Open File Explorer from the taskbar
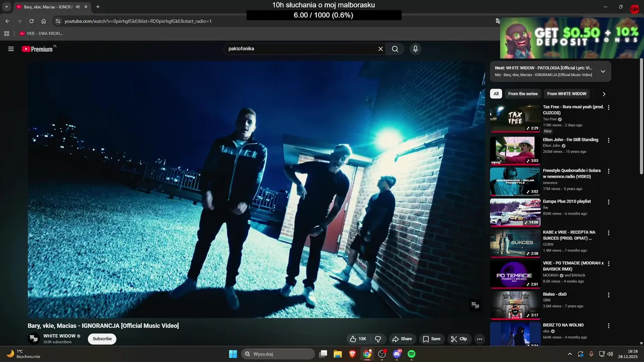 point(338,354)
